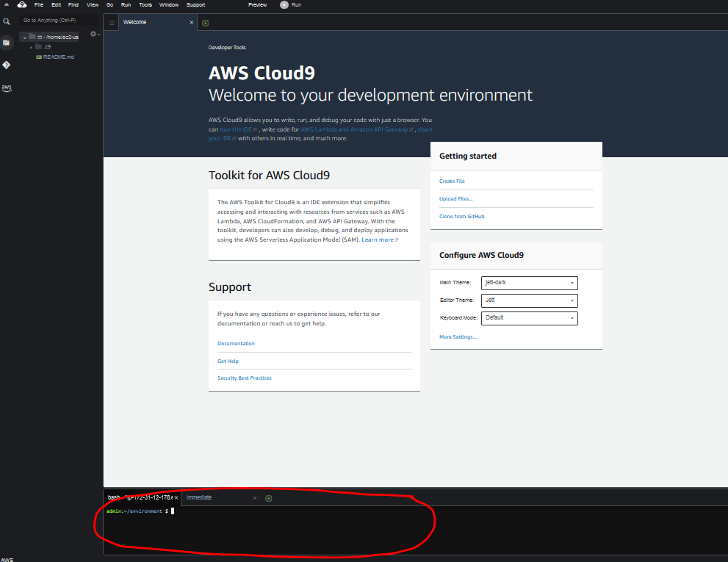Click the Go to Anything search field
The height and width of the screenshot is (562, 728).
click(x=58, y=21)
